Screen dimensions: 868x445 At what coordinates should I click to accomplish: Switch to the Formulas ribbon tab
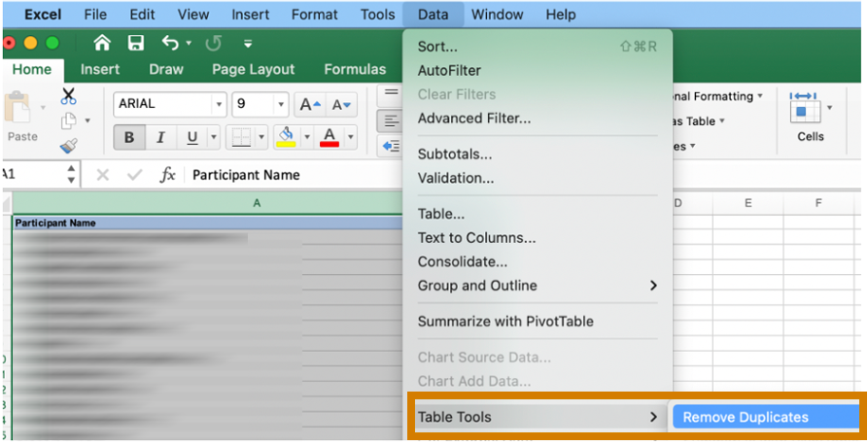[x=355, y=69]
